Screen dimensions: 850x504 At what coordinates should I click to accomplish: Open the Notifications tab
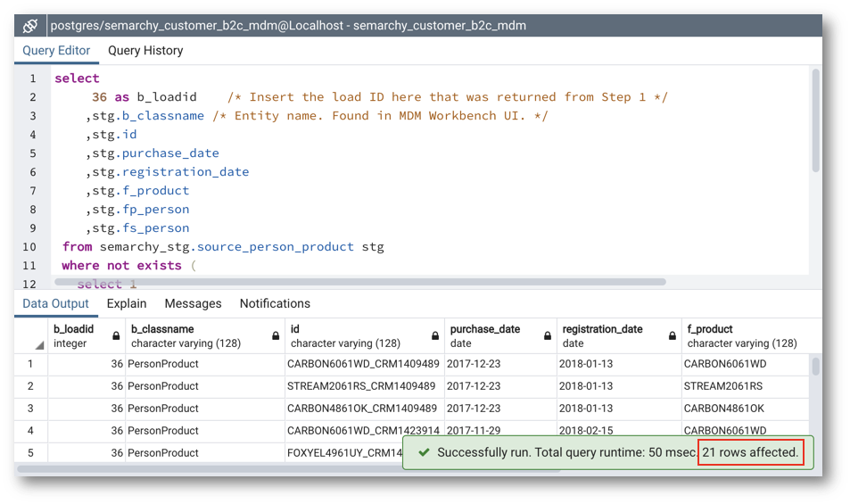(275, 303)
